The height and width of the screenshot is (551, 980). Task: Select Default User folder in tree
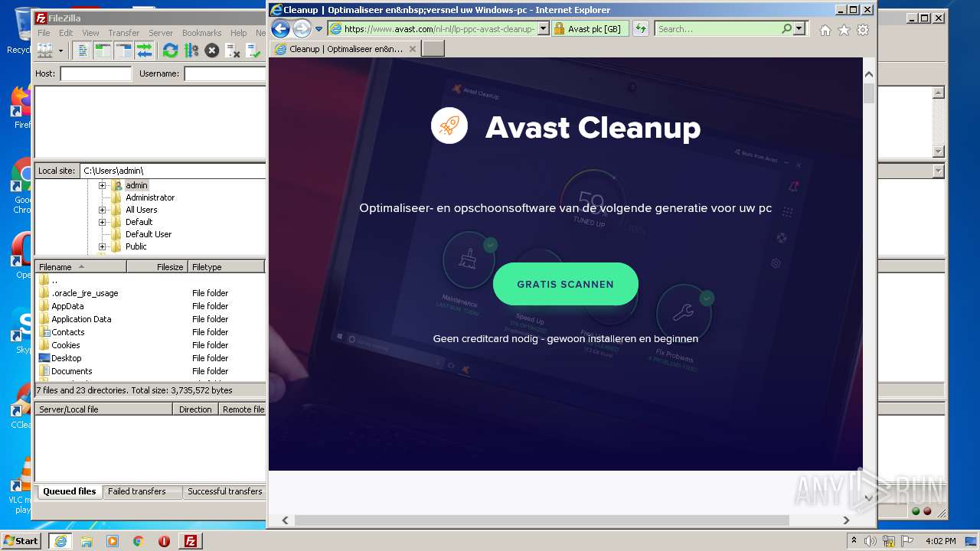149,234
